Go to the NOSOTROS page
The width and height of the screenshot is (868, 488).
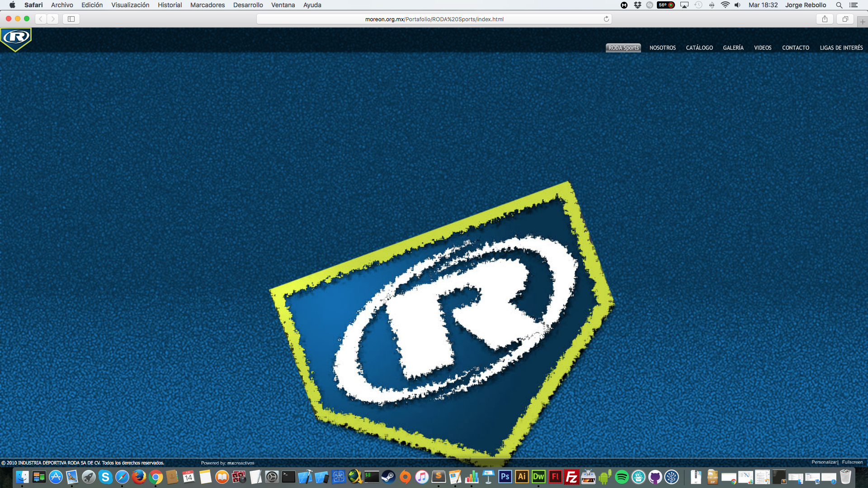(x=662, y=48)
